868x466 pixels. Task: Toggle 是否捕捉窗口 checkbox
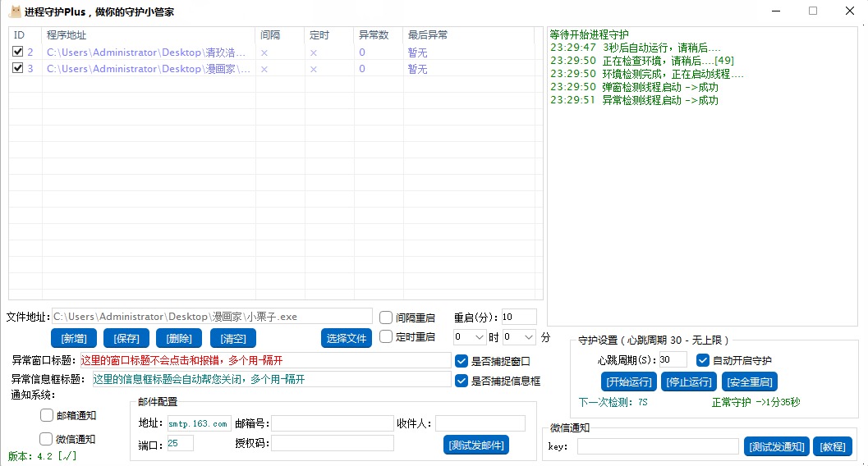tap(462, 360)
